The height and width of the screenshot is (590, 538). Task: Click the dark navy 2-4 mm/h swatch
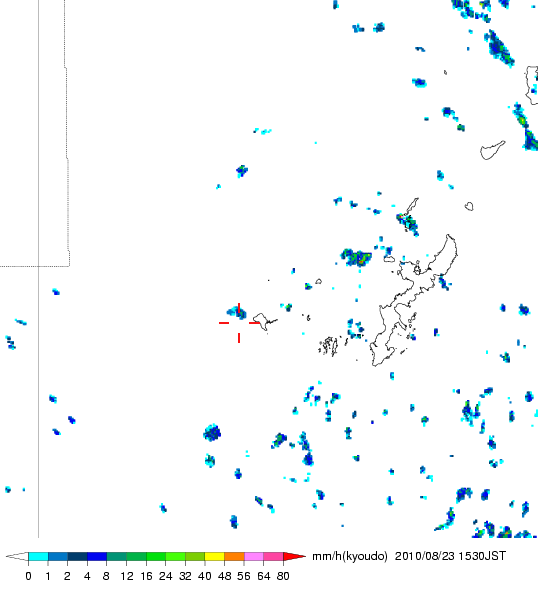(x=77, y=557)
